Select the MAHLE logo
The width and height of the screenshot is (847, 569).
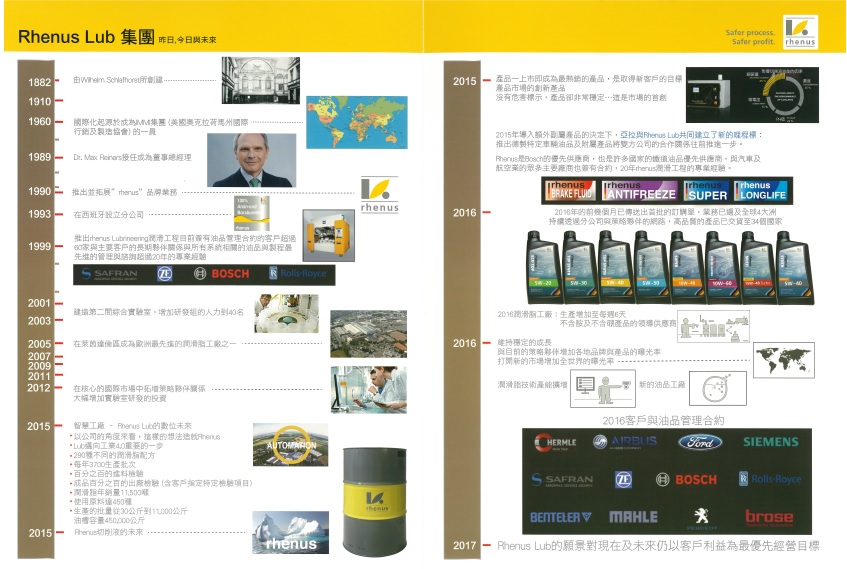[x=633, y=517]
